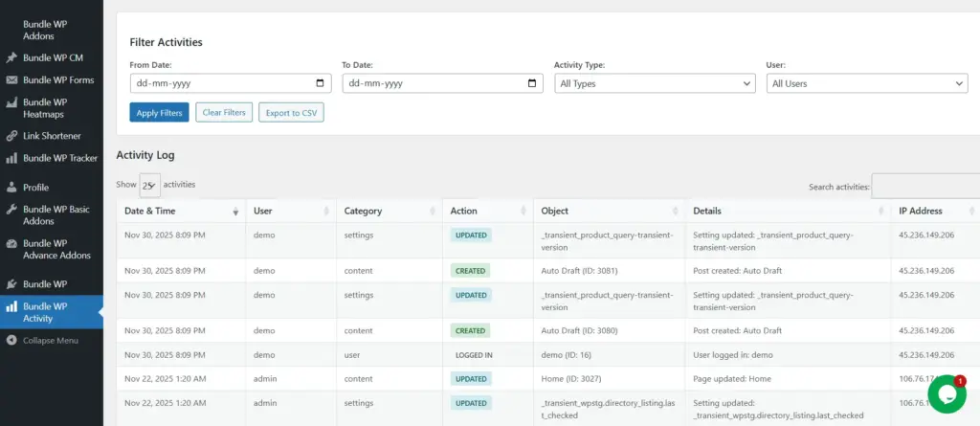Open the To Date calendar picker icon
Image resolution: width=980 pixels, height=426 pixels.
click(532, 83)
